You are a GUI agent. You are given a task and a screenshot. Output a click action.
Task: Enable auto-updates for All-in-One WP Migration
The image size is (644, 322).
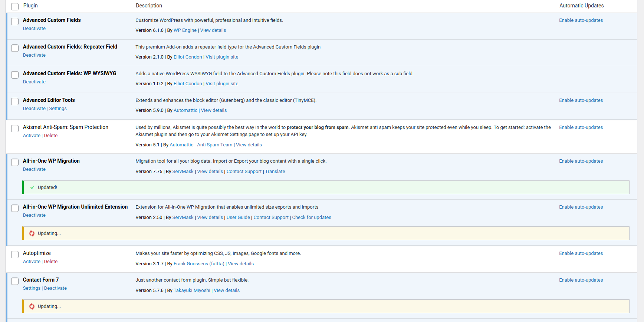581,161
